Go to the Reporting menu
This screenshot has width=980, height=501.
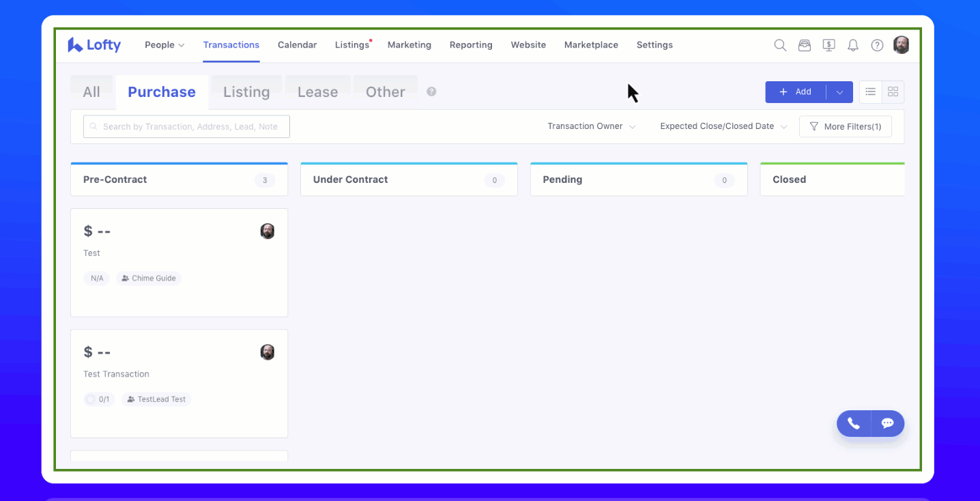click(x=471, y=45)
